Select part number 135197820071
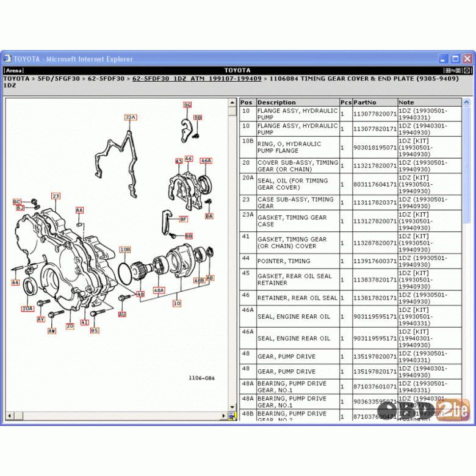This screenshot has height=476, width=476. click(375, 357)
